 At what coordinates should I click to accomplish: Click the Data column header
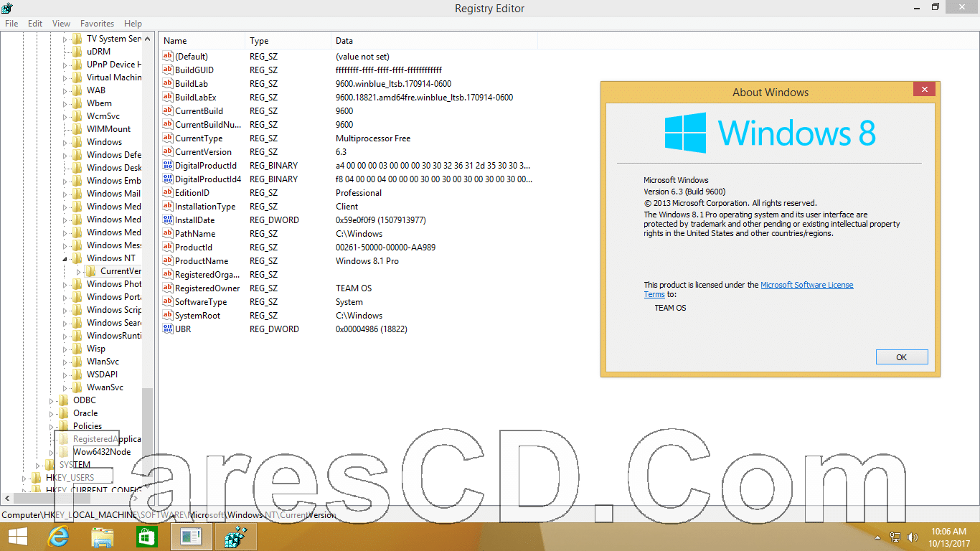point(434,41)
